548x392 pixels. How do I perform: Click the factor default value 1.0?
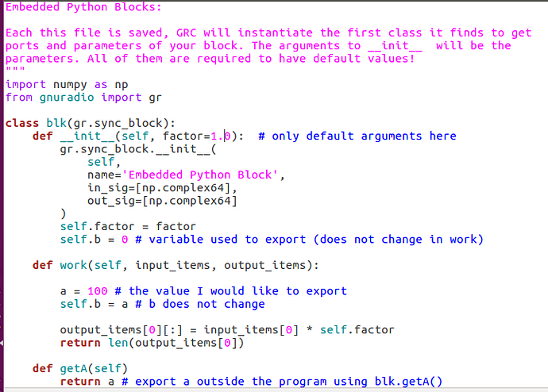221,136
